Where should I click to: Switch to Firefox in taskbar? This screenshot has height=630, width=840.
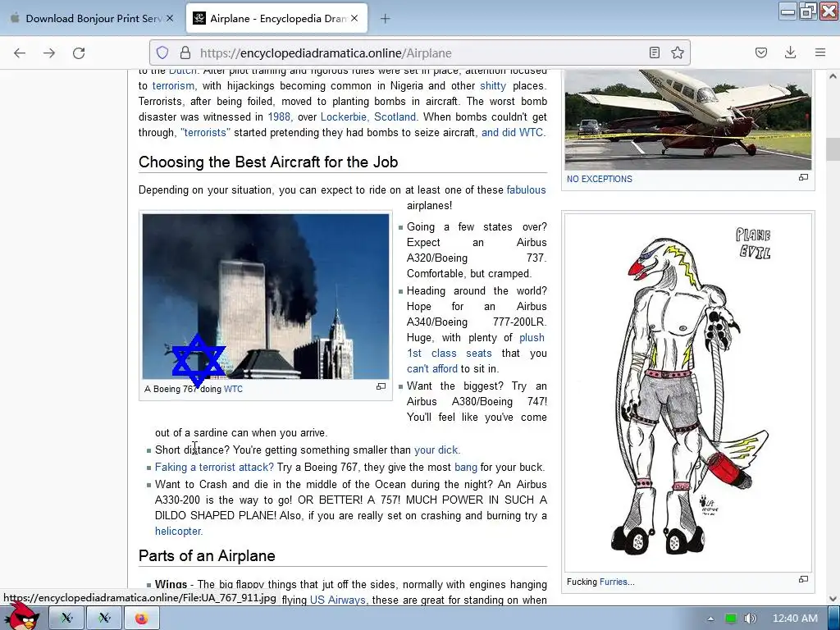coord(141,619)
